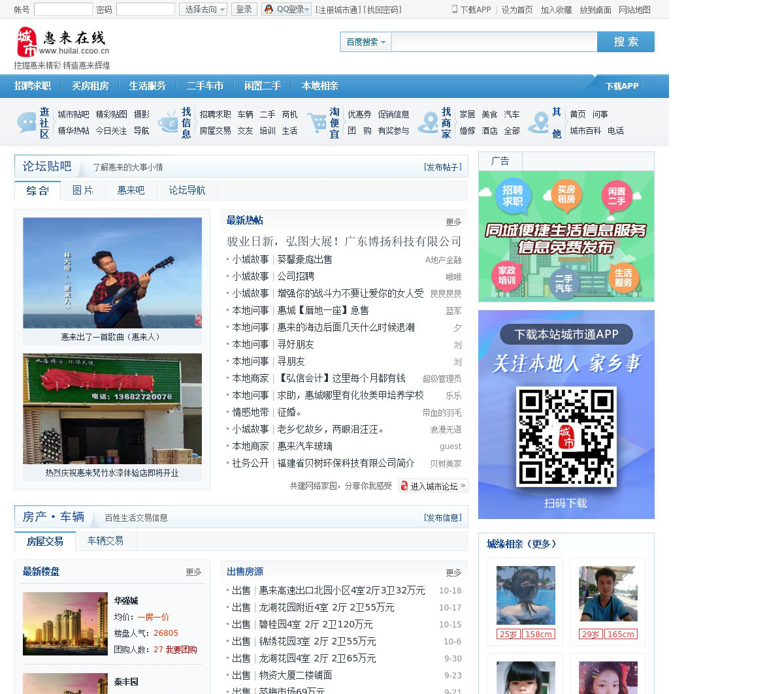Click the 找商家 map pin icon
The image size is (784, 694).
tap(429, 123)
